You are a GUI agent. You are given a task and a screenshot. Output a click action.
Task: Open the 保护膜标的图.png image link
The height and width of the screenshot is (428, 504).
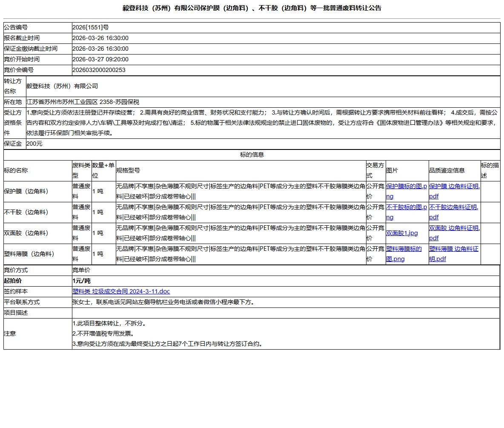(x=406, y=191)
